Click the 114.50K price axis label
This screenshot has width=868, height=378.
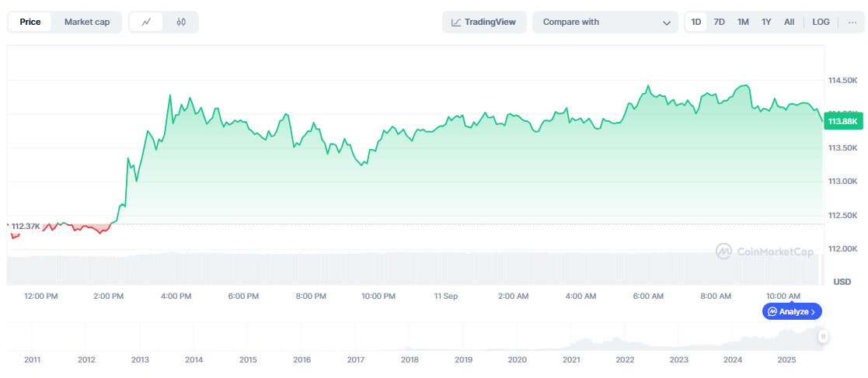click(842, 81)
